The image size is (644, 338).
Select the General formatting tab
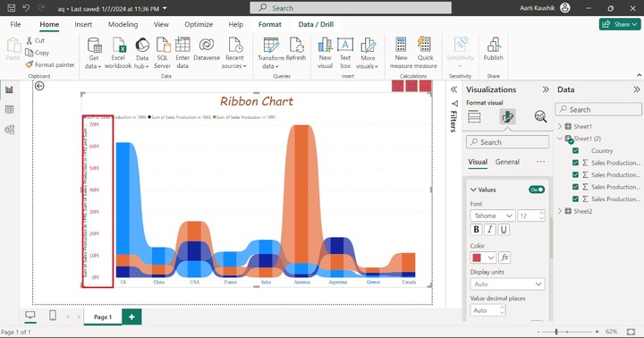tap(507, 162)
